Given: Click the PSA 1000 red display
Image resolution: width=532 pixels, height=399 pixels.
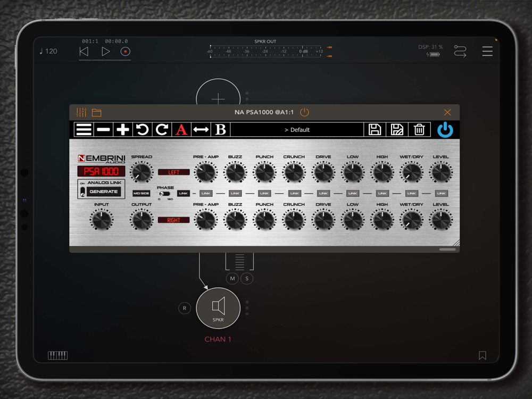Looking at the screenshot, I should coord(101,171).
